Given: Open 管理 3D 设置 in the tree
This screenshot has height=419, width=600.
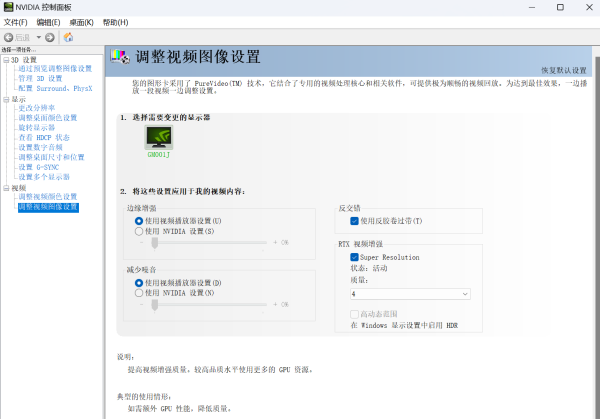Looking at the screenshot, I should click(40, 78).
